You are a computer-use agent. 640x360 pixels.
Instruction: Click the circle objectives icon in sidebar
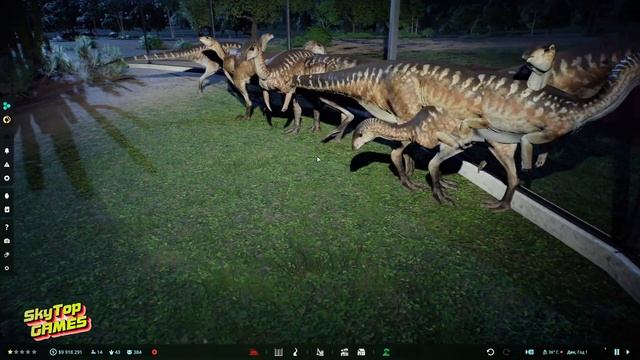tap(7, 178)
